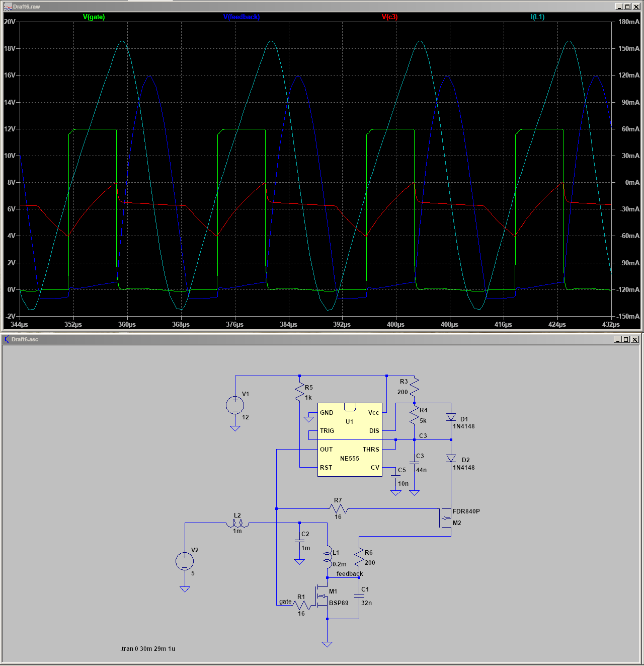Select diode D1 1N4148
Screen dimensions: 644x666
click(451, 417)
